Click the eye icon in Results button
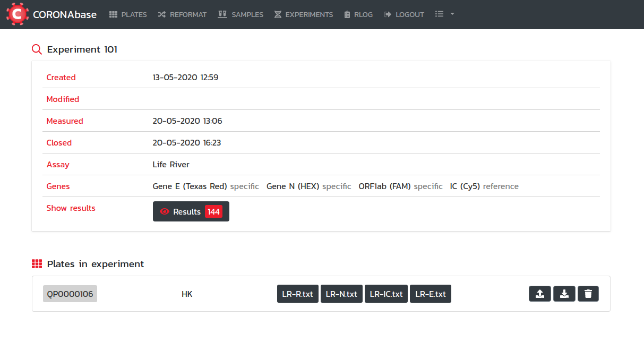The height and width of the screenshot is (350, 644). click(x=165, y=211)
